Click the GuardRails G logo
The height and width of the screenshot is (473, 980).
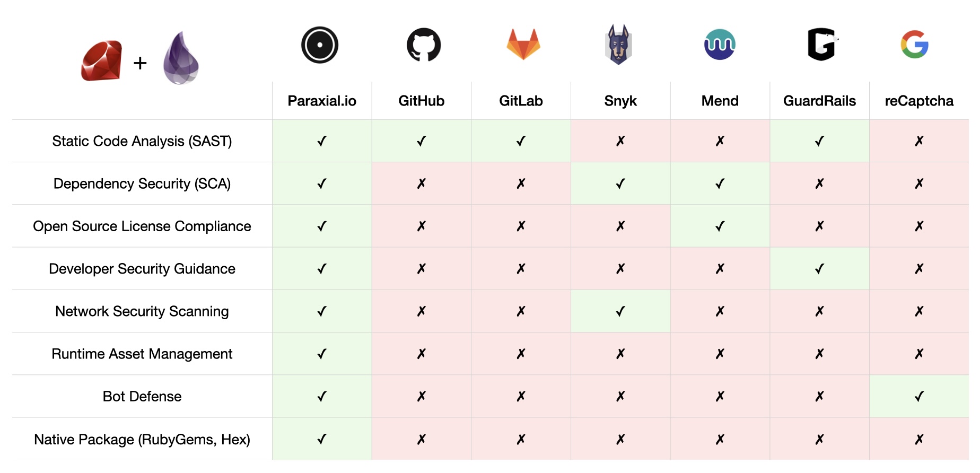pos(822,44)
